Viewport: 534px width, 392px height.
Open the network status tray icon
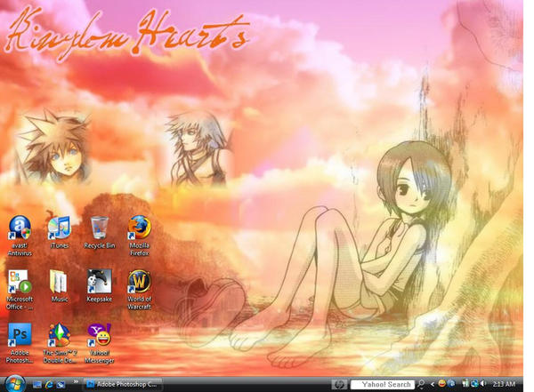(x=465, y=384)
